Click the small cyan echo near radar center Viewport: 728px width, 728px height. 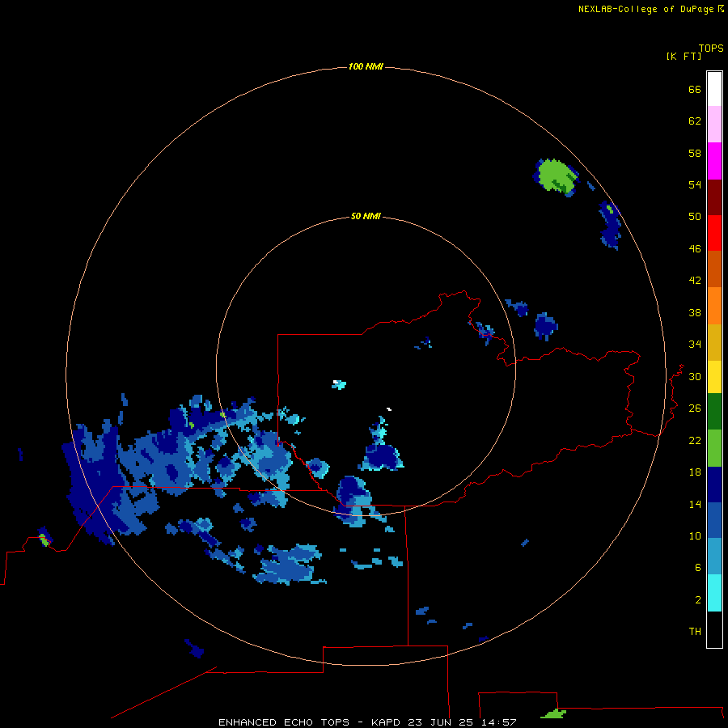(x=339, y=384)
